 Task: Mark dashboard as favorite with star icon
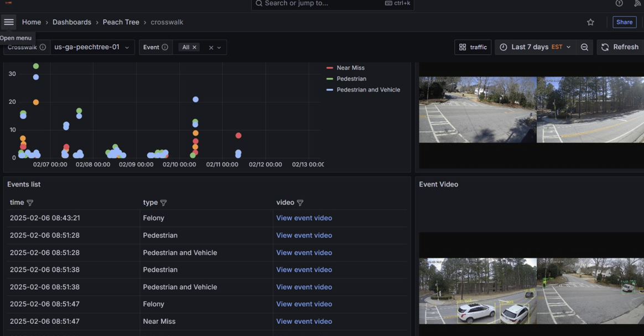pos(590,22)
